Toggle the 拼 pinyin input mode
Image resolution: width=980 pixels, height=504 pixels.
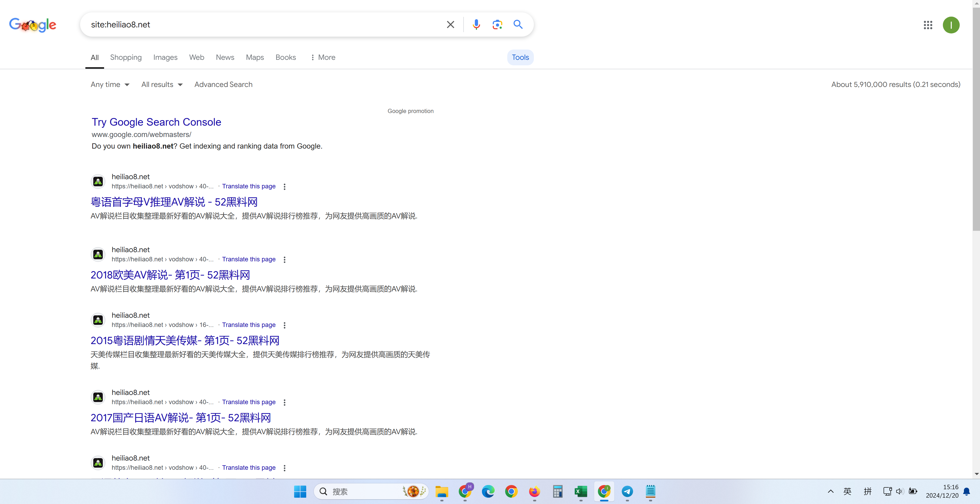(x=868, y=491)
